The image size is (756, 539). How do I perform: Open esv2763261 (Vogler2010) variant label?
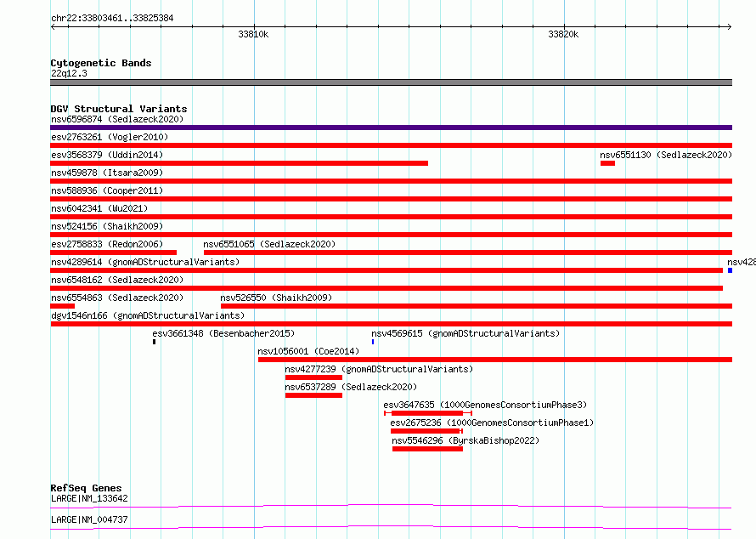coord(110,137)
